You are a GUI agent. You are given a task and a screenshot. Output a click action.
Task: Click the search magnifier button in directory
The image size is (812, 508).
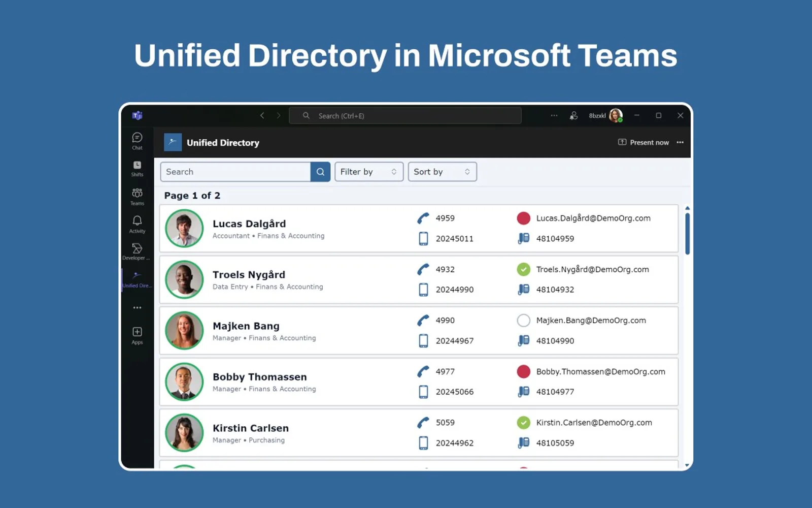pyautogui.click(x=320, y=172)
